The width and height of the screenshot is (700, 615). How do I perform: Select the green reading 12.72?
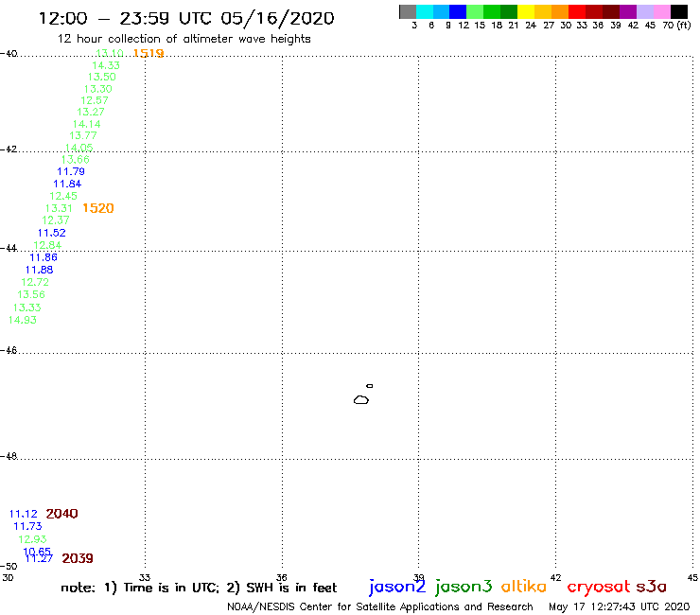[x=35, y=282]
